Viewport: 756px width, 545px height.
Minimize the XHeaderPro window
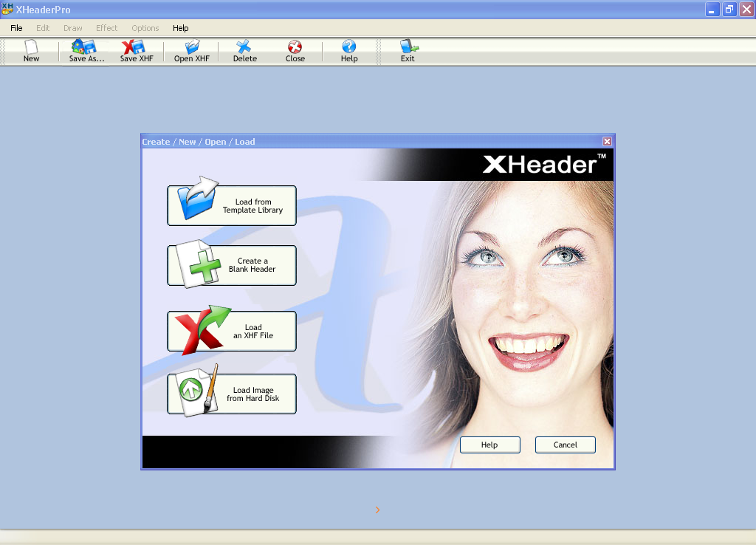712,9
